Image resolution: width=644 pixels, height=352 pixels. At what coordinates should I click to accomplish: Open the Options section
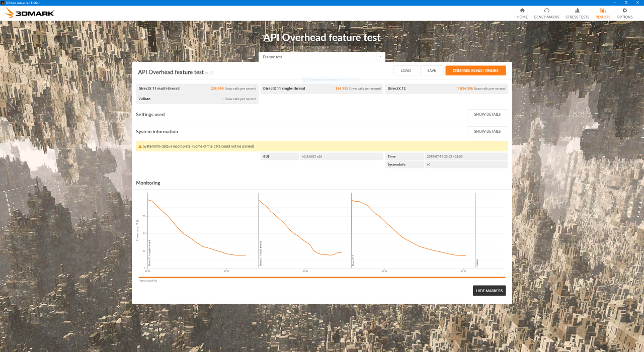625,13
